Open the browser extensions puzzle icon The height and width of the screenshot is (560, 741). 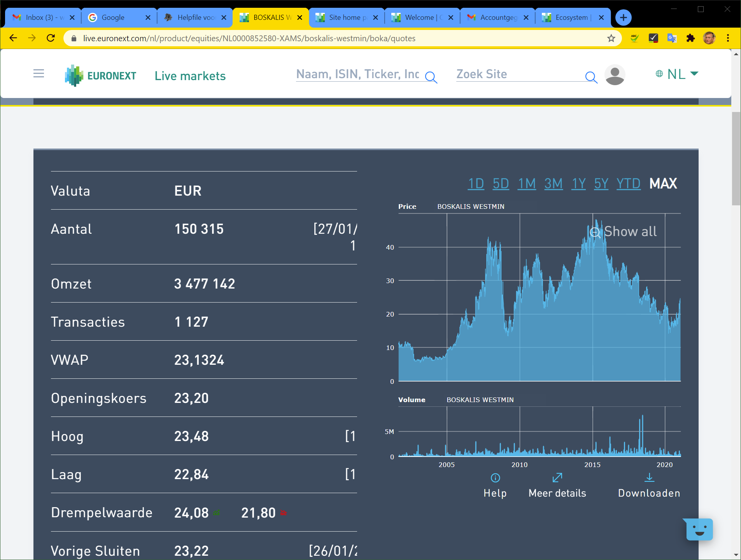point(690,38)
